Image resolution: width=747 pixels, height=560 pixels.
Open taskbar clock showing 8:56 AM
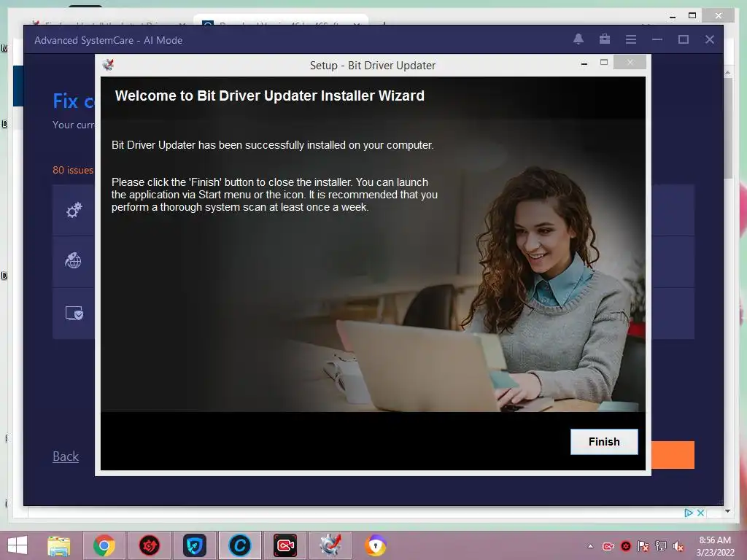click(x=715, y=546)
